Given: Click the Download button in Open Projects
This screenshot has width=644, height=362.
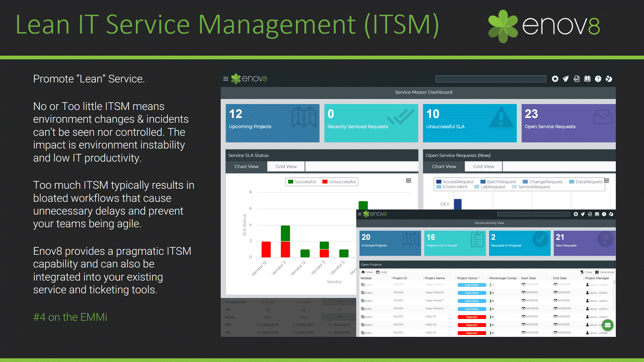Looking at the screenshot, I should click(x=605, y=272).
